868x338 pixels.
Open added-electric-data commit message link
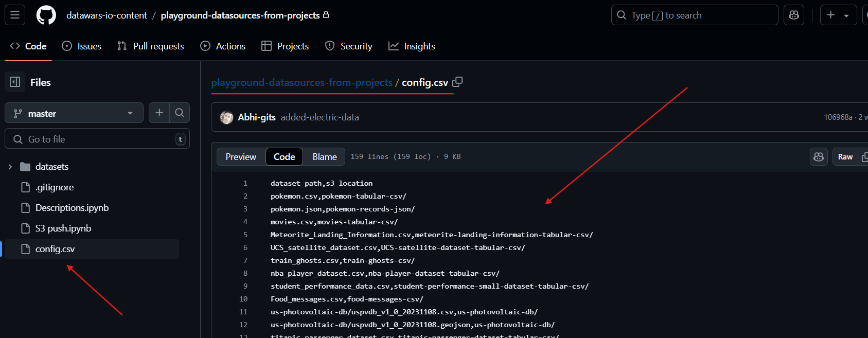click(x=320, y=117)
